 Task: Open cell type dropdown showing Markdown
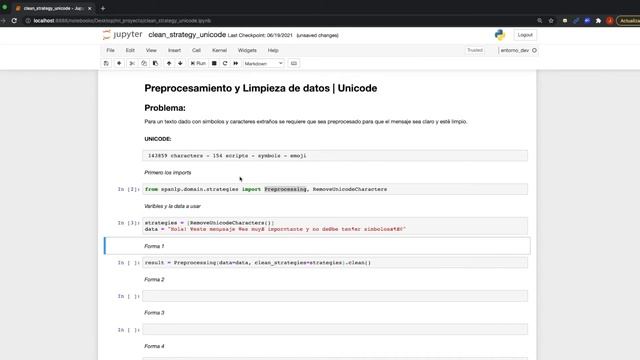click(x=263, y=63)
